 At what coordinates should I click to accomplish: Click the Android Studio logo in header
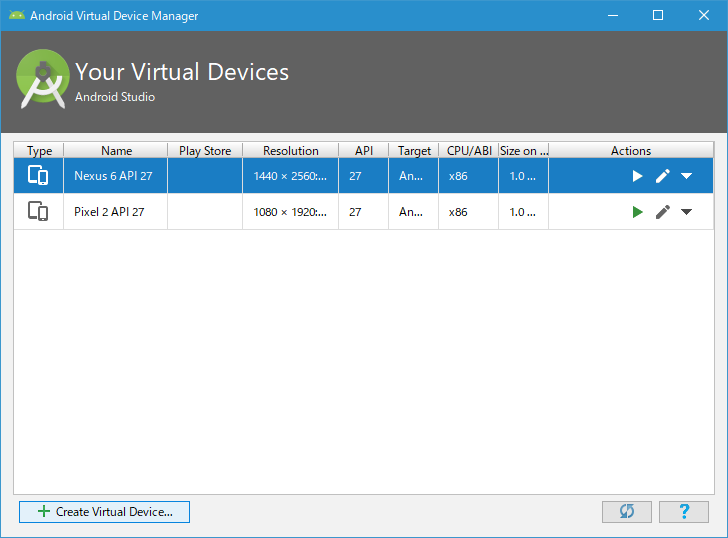43,79
